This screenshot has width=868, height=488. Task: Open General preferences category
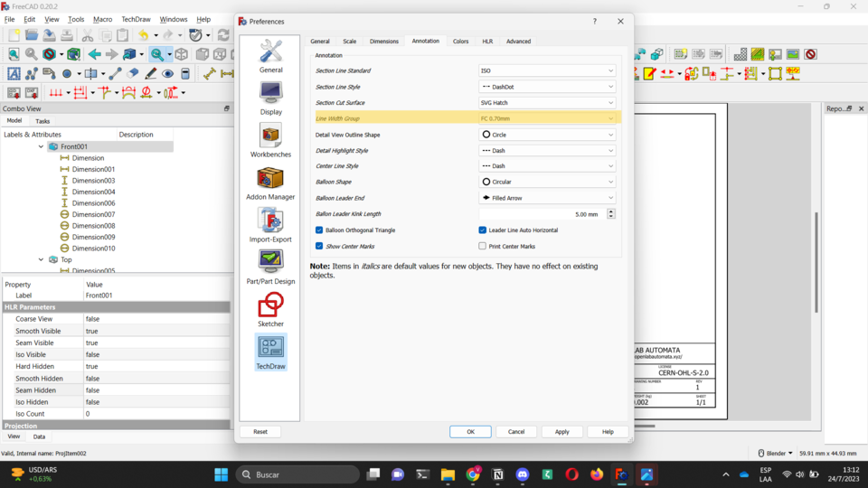coord(270,56)
